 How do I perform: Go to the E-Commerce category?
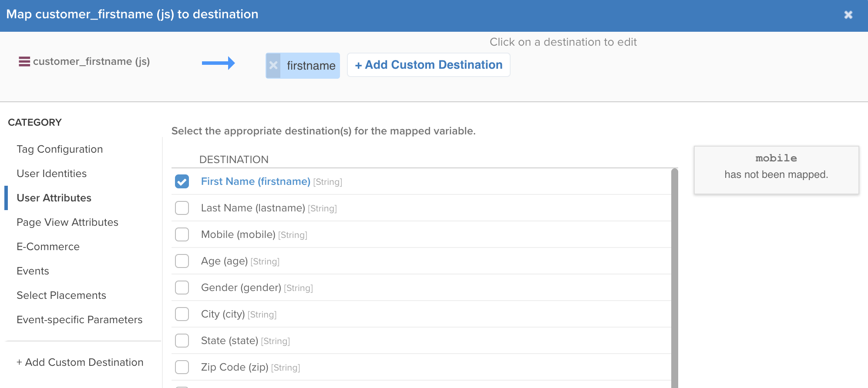click(x=48, y=247)
